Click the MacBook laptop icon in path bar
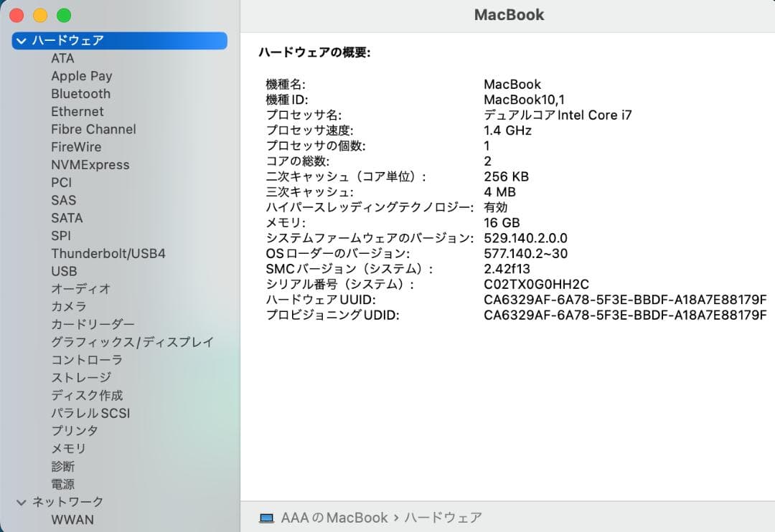This screenshot has width=775, height=532. point(266,518)
